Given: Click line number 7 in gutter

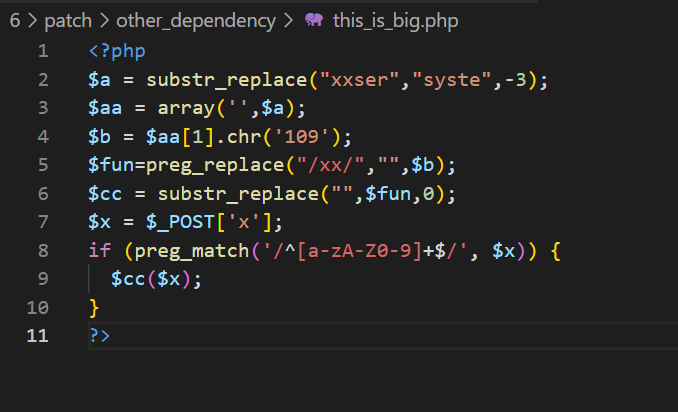Looking at the screenshot, I should [x=43, y=222].
